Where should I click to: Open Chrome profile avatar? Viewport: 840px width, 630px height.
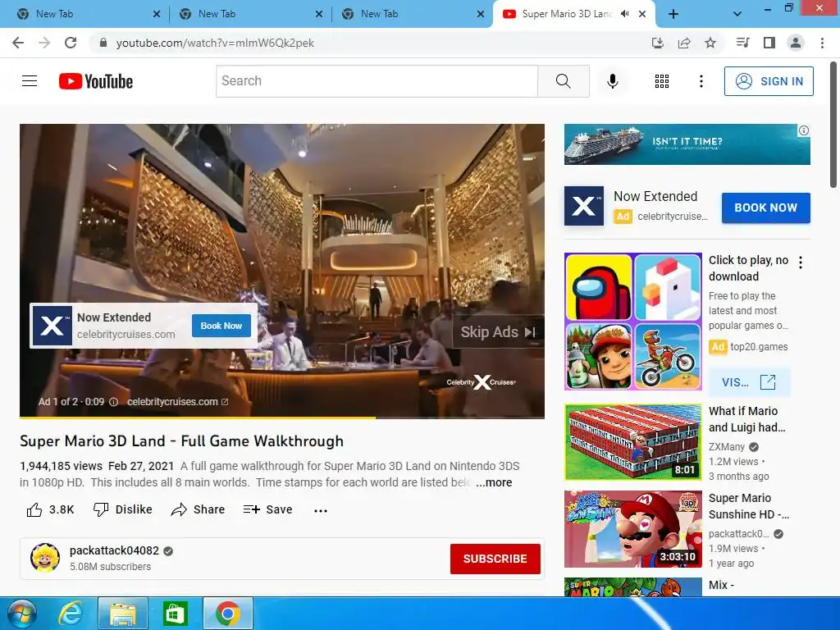pyautogui.click(x=796, y=43)
